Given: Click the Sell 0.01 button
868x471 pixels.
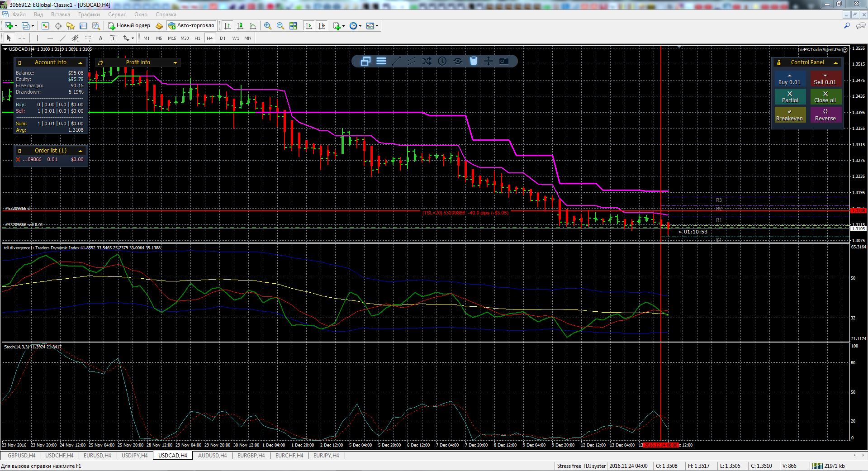Looking at the screenshot, I should click(825, 79).
